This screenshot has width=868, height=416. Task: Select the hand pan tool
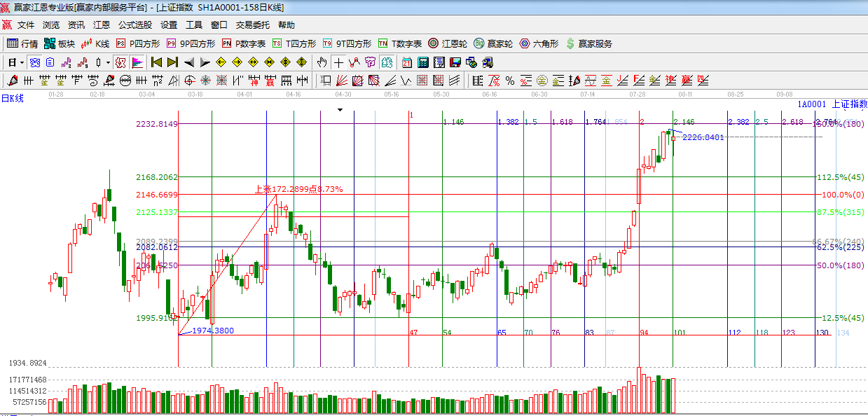[x=322, y=62]
